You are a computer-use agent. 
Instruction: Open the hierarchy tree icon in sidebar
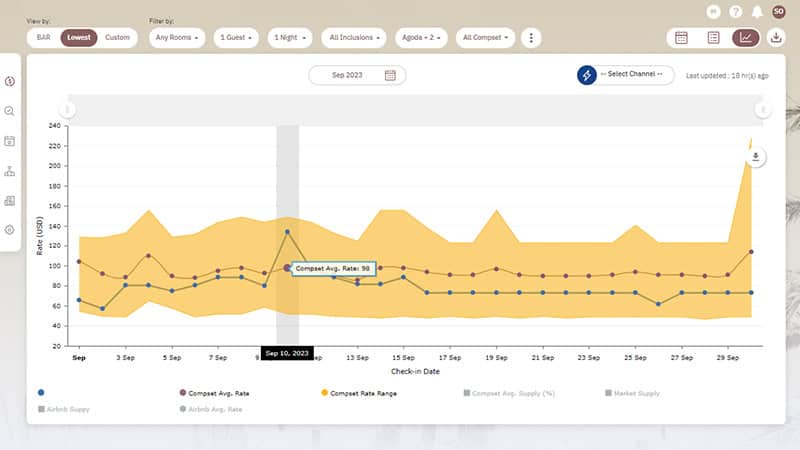pyautogui.click(x=10, y=171)
